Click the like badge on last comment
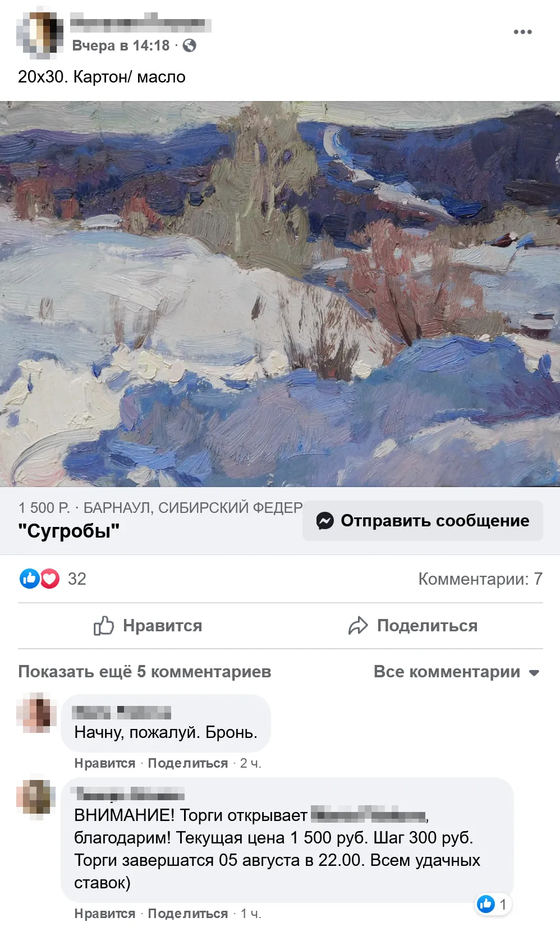 493,904
